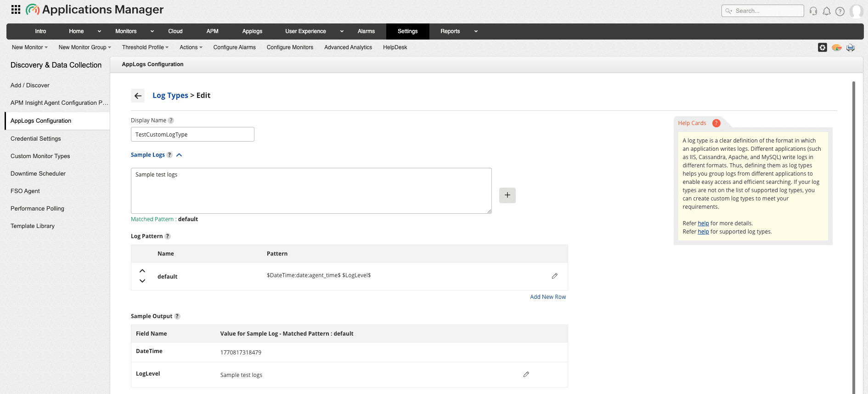Open the notifications bell
The width and height of the screenshot is (868, 394).
point(827,11)
